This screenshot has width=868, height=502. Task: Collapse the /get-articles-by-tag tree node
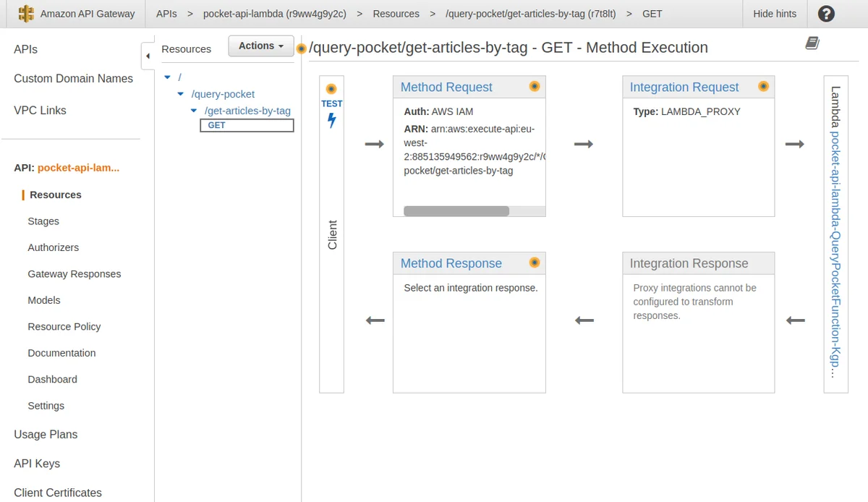point(194,111)
